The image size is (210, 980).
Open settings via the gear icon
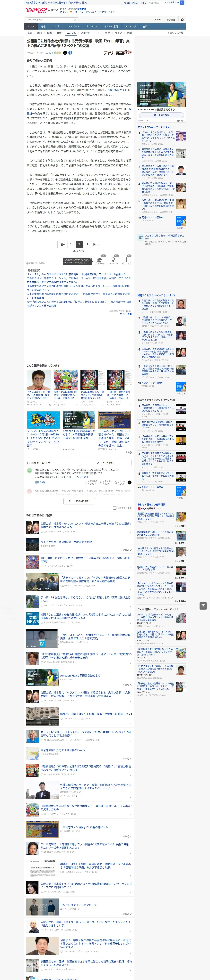[182, 19]
